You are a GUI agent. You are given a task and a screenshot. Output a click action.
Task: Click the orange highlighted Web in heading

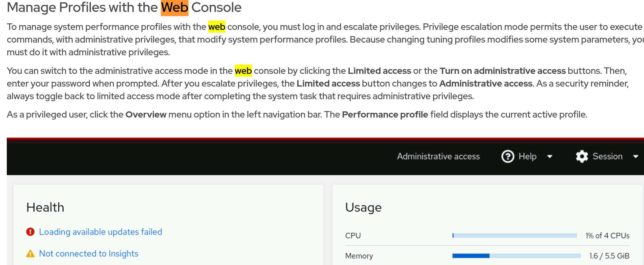174,8
